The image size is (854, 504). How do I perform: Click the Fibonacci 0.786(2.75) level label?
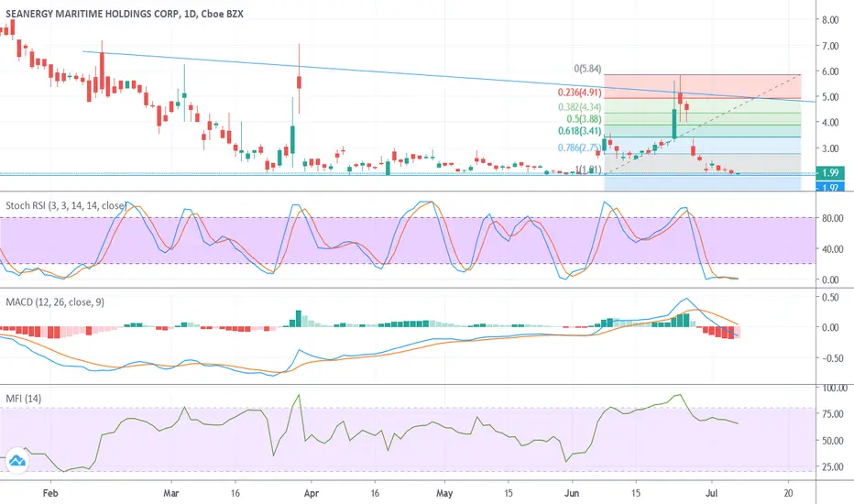579,148
